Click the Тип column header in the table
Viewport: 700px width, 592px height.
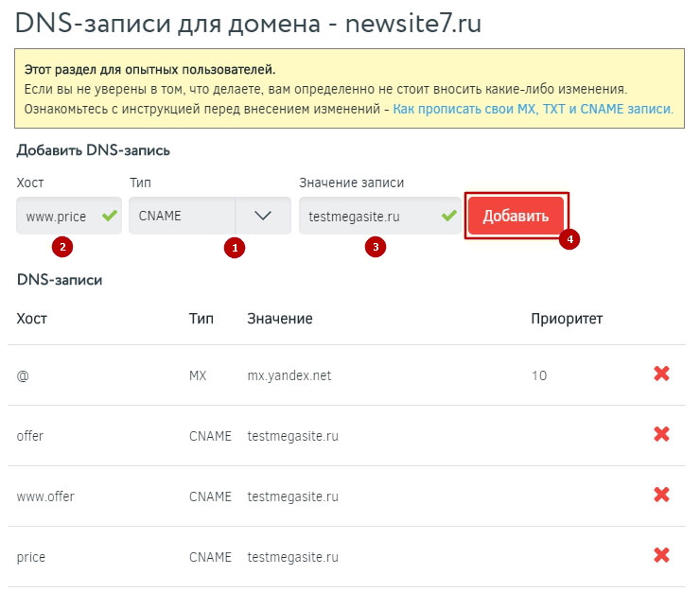tap(201, 319)
